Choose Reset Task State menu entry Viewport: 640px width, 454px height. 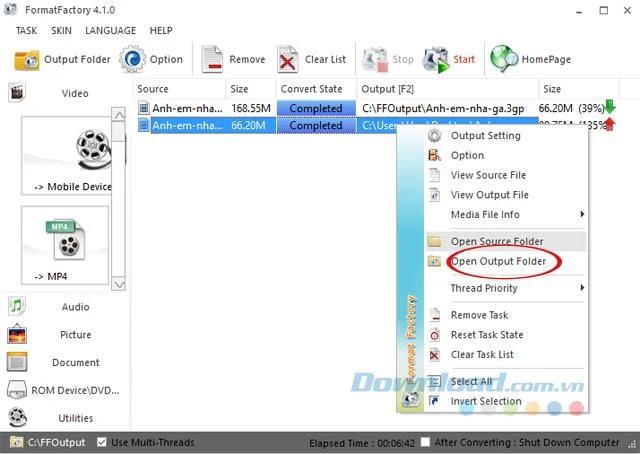coord(505,335)
